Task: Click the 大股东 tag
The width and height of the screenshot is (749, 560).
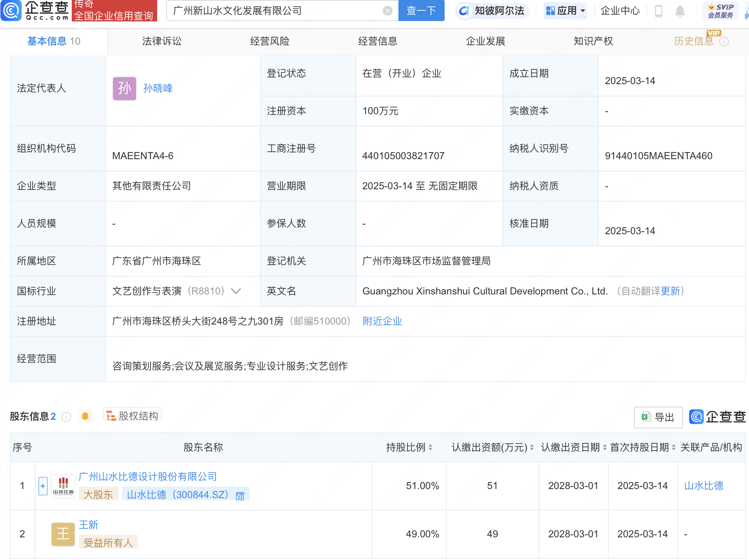Action: coord(98,494)
